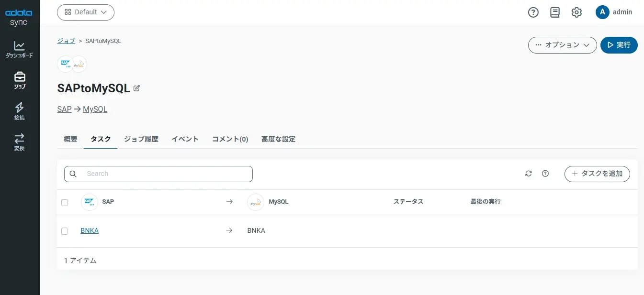This screenshot has width=644, height=295.
Task: Click the help question mark icon in header
Action: coord(533,12)
